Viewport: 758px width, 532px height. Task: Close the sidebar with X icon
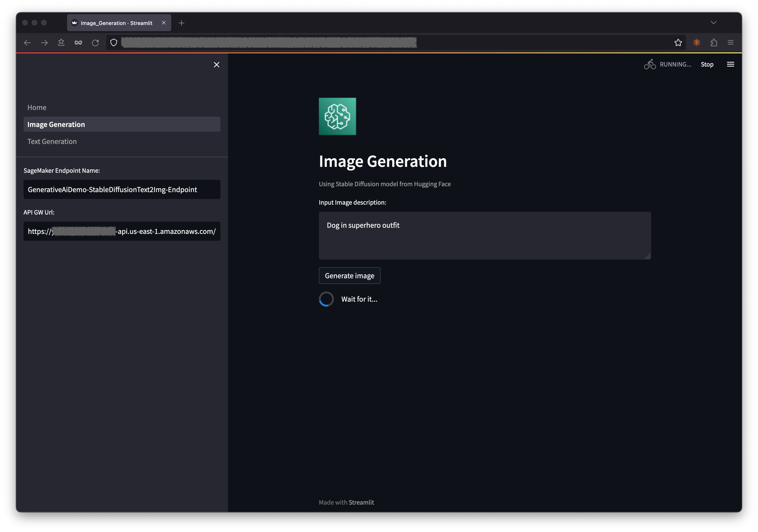click(x=217, y=65)
